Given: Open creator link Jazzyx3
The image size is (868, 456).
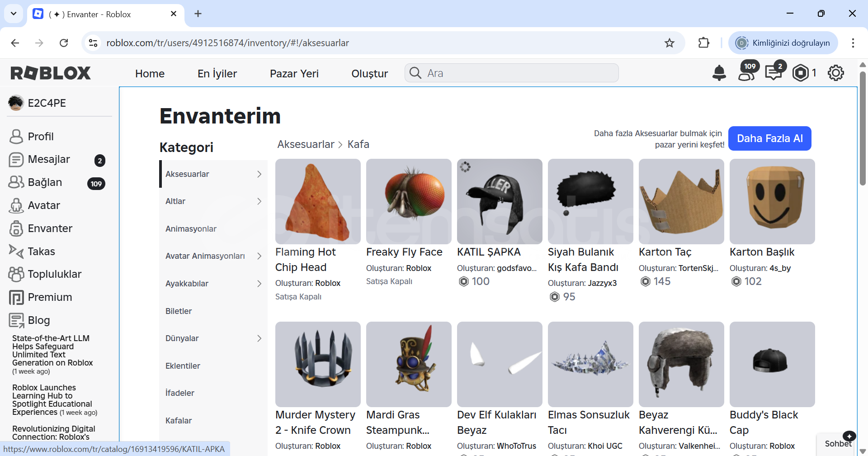Looking at the screenshot, I should [602, 283].
